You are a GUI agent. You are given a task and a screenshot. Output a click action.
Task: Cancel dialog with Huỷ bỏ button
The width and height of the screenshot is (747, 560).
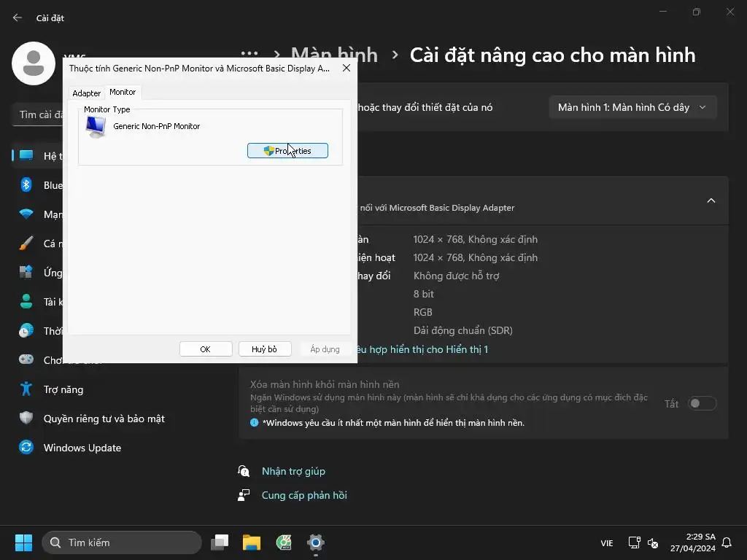point(264,349)
